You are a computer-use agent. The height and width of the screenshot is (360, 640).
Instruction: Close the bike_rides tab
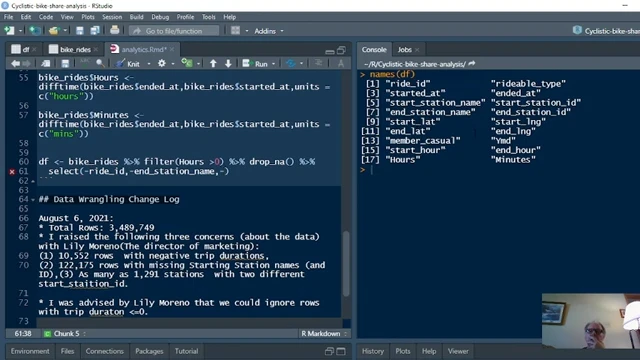[96, 49]
